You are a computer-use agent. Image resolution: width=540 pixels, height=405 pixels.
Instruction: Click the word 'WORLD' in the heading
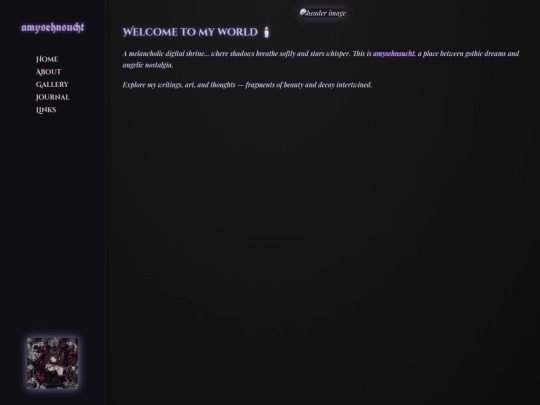coord(237,32)
